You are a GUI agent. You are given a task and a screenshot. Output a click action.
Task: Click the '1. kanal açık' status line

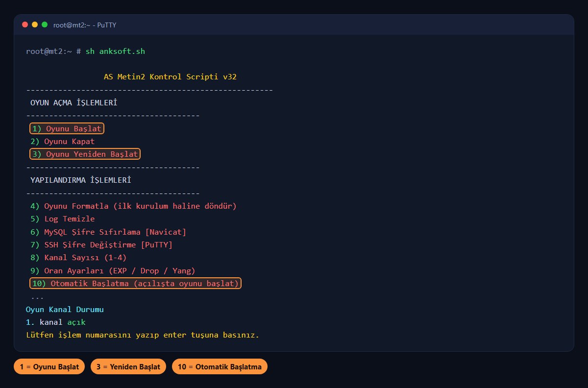pos(56,322)
